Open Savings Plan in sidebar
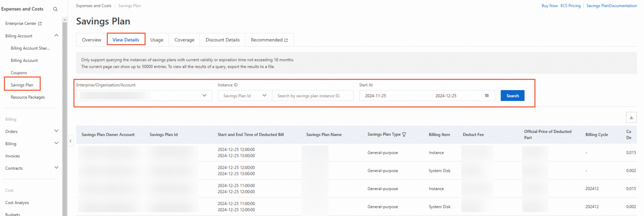644x216 pixels. click(22, 85)
